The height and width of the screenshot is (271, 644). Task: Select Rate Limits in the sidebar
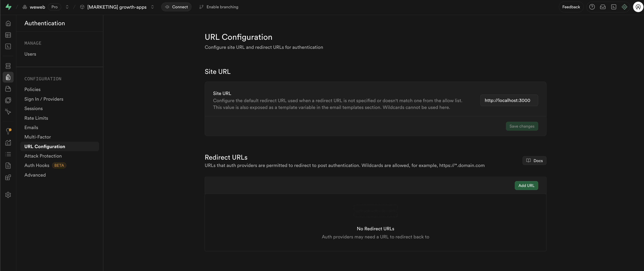[36, 118]
